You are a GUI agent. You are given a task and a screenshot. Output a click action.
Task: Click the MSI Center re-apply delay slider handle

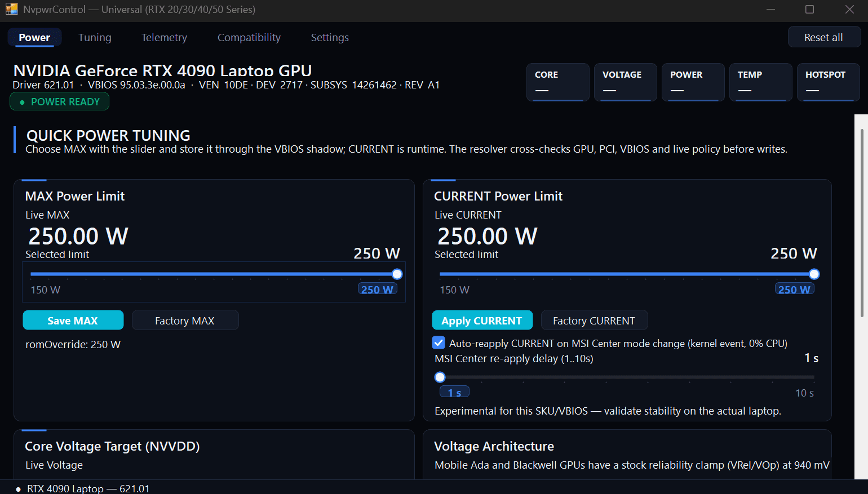[x=440, y=377]
